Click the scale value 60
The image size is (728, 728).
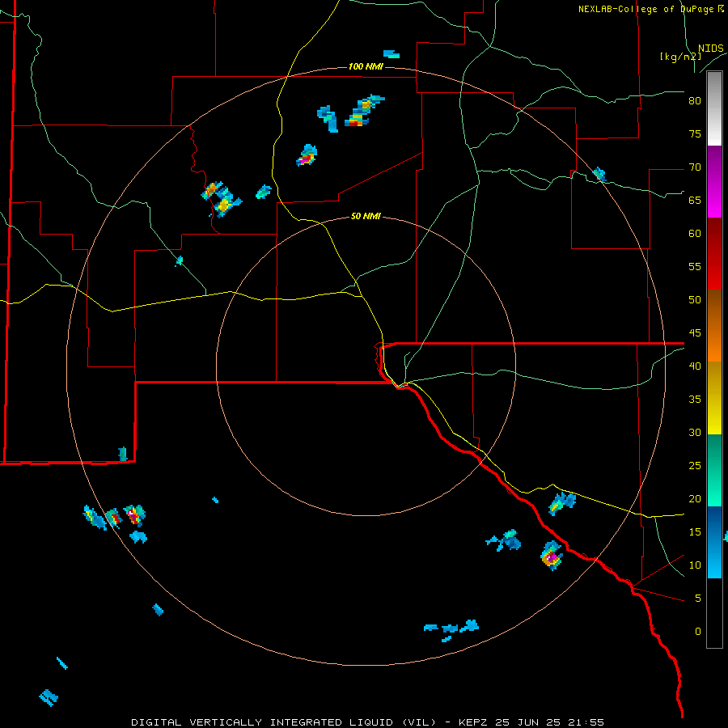point(695,234)
